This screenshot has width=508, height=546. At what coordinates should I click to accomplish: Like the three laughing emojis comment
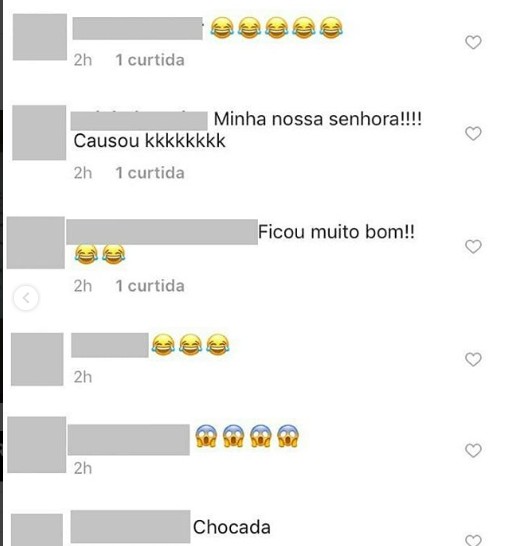[473, 359]
